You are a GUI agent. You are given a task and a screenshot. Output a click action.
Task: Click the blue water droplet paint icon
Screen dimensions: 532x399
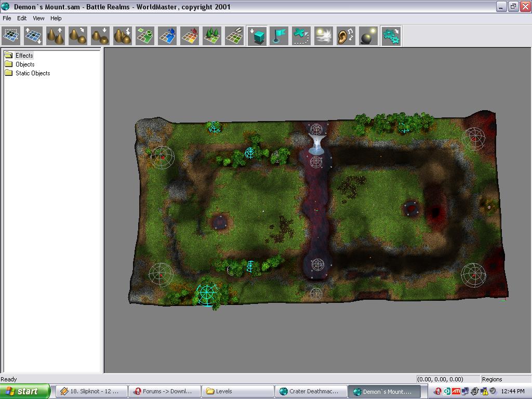tap(167, 36)
